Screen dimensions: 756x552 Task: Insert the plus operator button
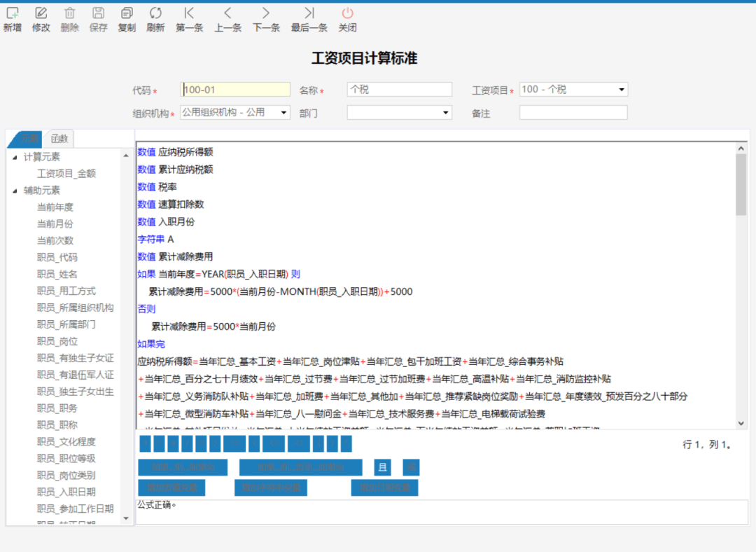point(145,443)
